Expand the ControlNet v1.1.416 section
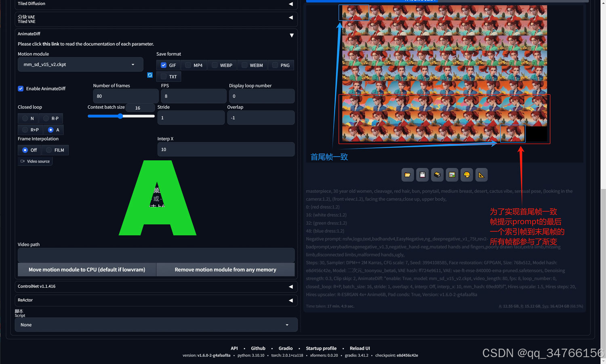Image resolution: width=606 pixels, height=364 pixels. point(290,287)
